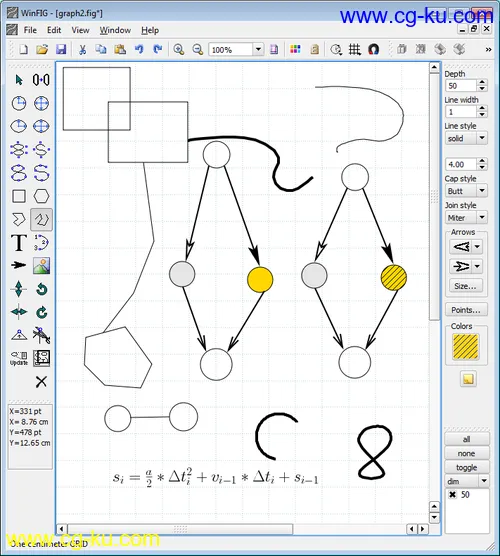500x556 pixels.
Task: Choose the circle by diameter tool
Action: pos(41,103)
